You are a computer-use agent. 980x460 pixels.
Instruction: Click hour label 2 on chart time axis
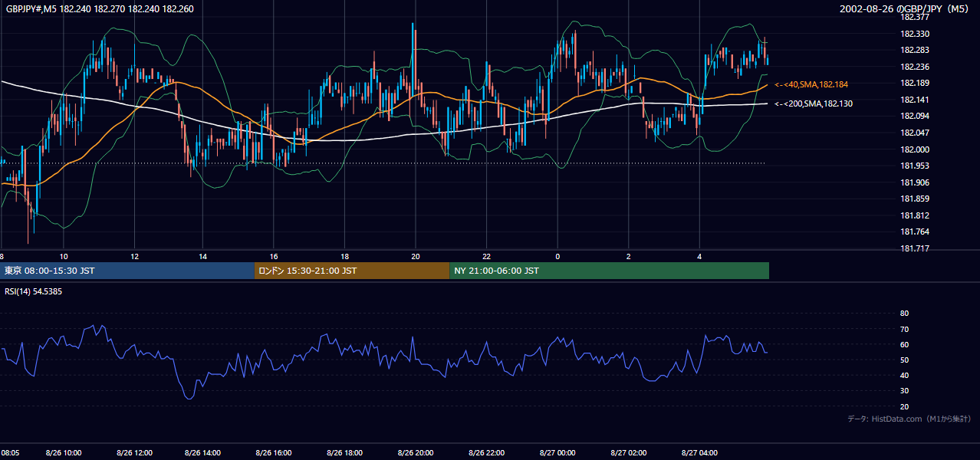coord(628,257)
